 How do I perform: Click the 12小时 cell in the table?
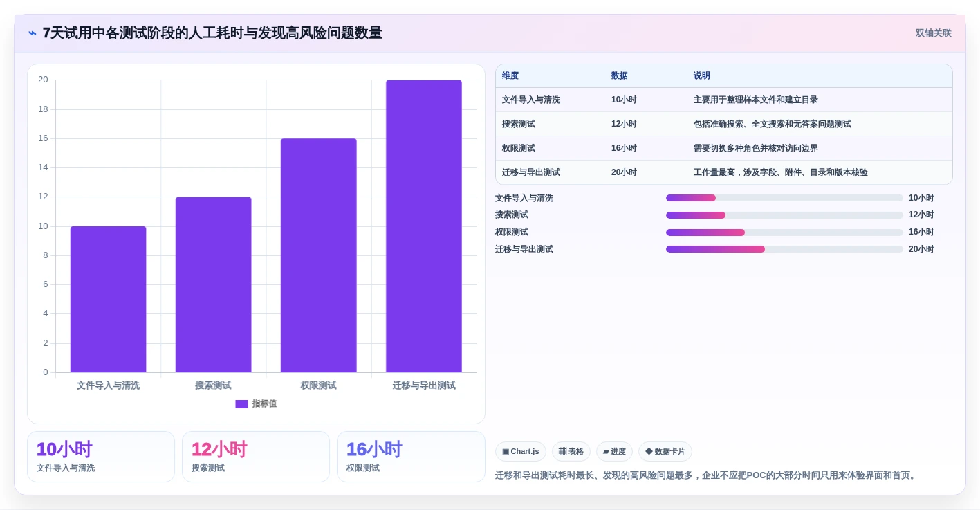click(x=624, y=125)
